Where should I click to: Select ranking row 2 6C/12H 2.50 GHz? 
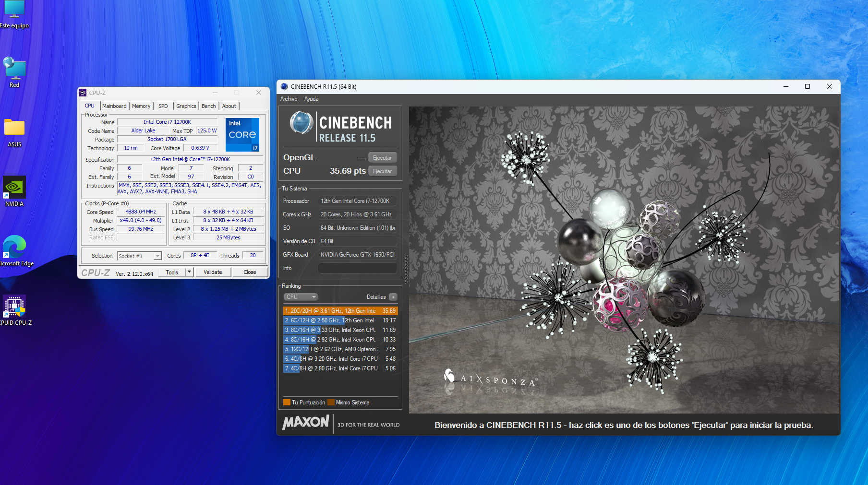pyautogui.click(x=340, y=320)
